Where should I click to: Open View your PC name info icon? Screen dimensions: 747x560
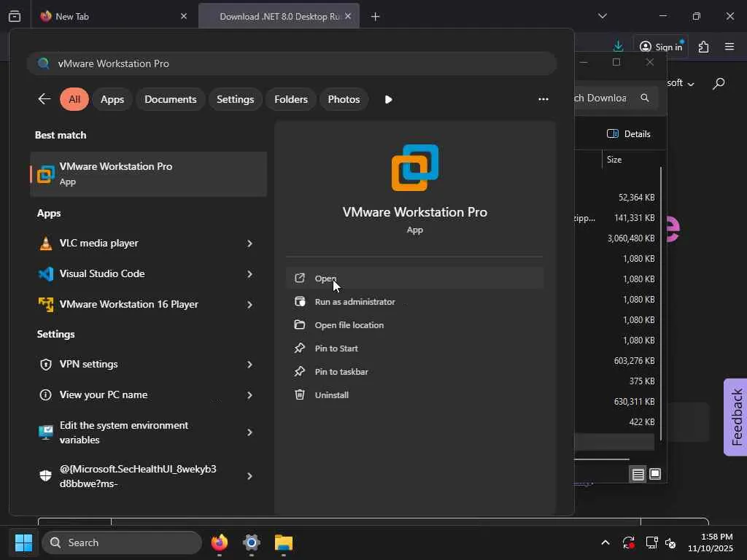click(46, 394)
